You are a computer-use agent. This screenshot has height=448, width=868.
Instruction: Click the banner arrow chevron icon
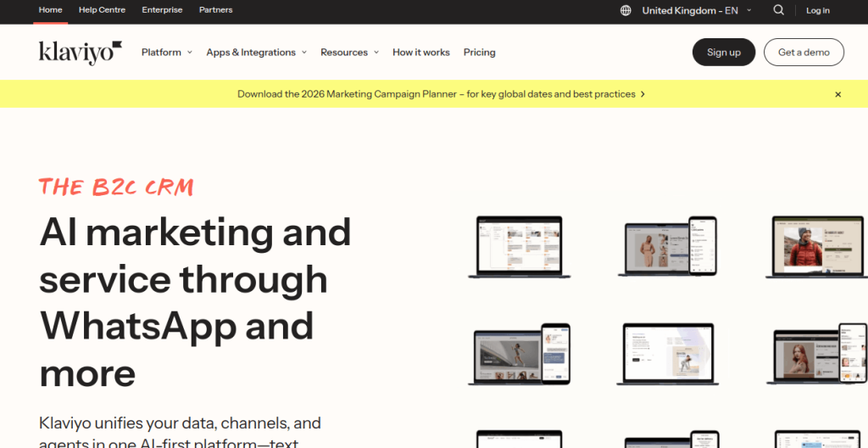pyautogui.click(x=643, y=94)
